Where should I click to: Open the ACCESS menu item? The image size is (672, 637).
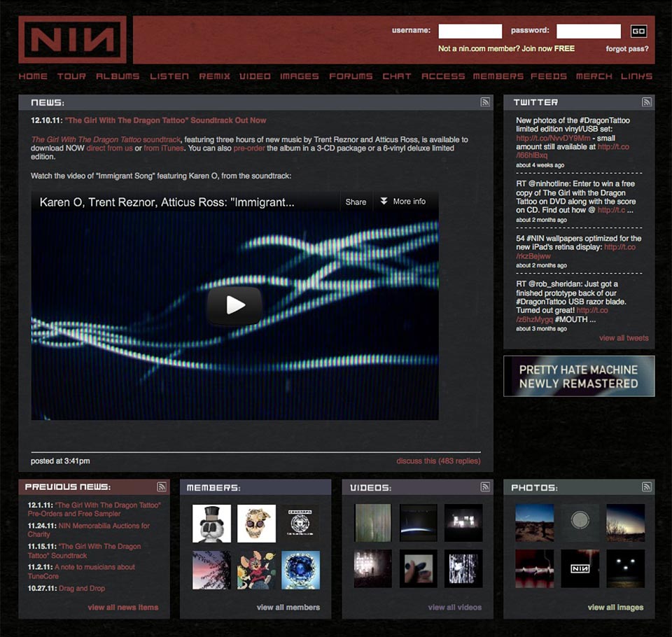[x=443, y=76]
